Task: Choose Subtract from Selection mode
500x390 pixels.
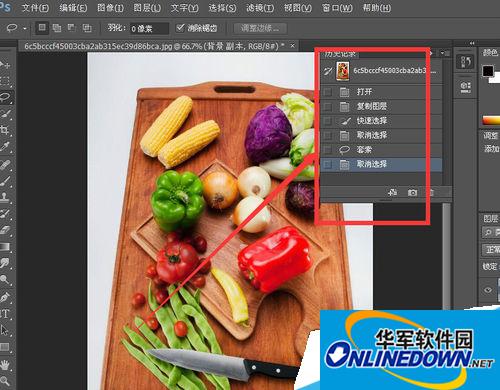Action: (72, 28)
